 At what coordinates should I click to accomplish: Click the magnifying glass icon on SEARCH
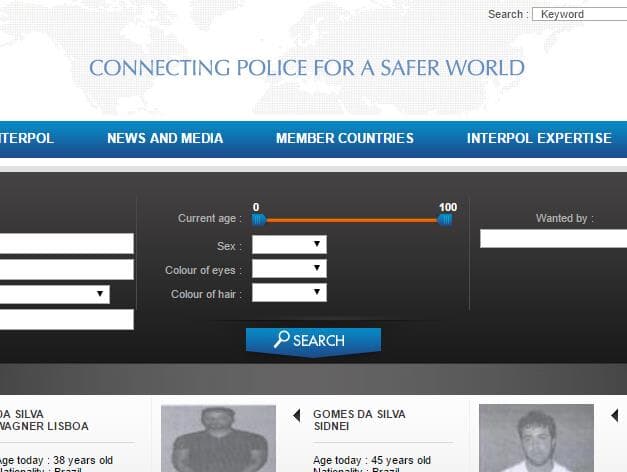coord(282,340)
